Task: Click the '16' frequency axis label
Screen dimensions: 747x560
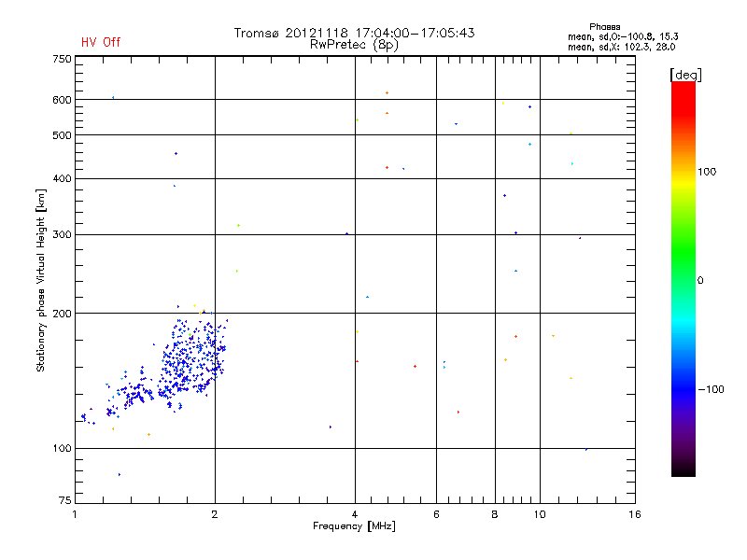Action: click(635, 514)
